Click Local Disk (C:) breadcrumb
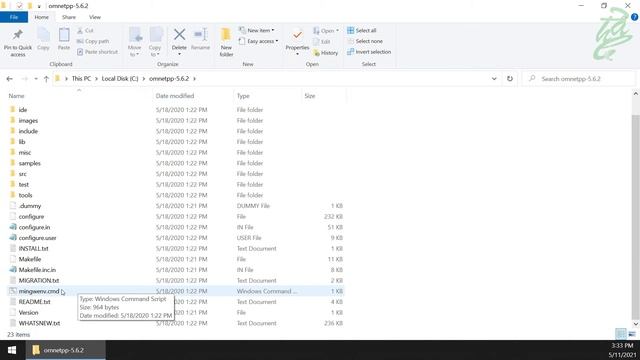The width and height of the screenshot is (640, 360). coord(120,78)
